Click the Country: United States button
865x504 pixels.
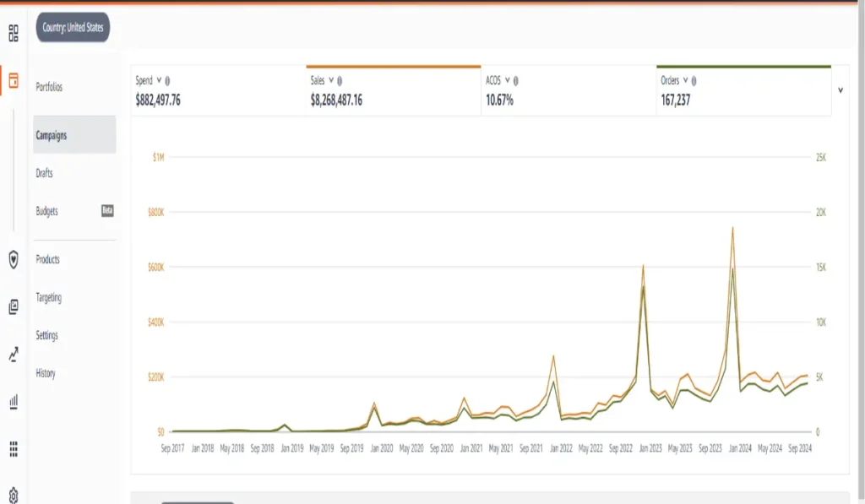(73, 28)
